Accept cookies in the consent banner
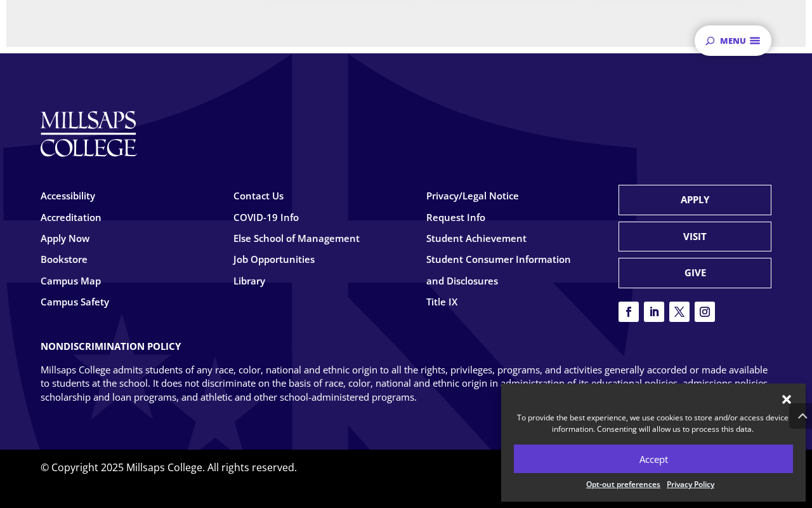The height and width of the screenshot is (508, 812). (x=653, y=458)
